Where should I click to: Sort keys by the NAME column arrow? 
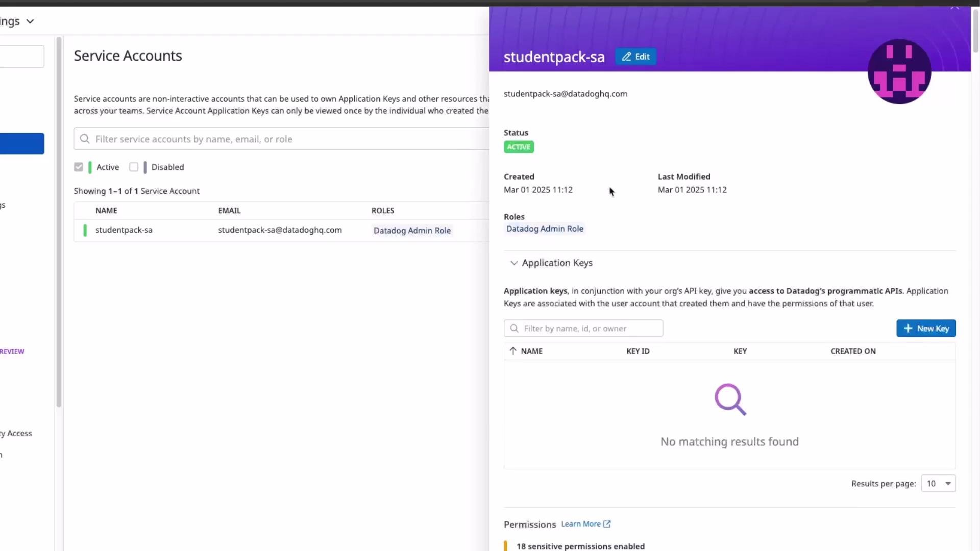(x=513, y=351)
